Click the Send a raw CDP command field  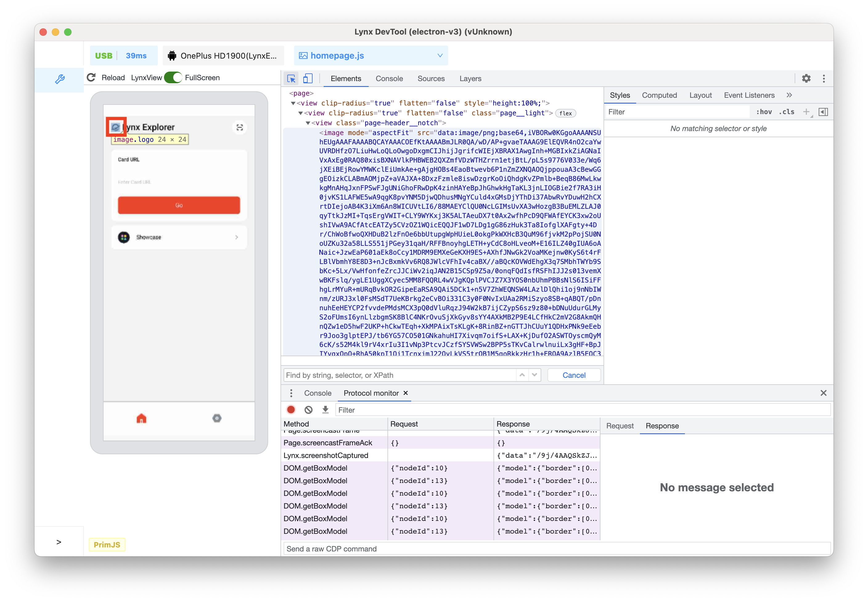[x=557, y=549]
